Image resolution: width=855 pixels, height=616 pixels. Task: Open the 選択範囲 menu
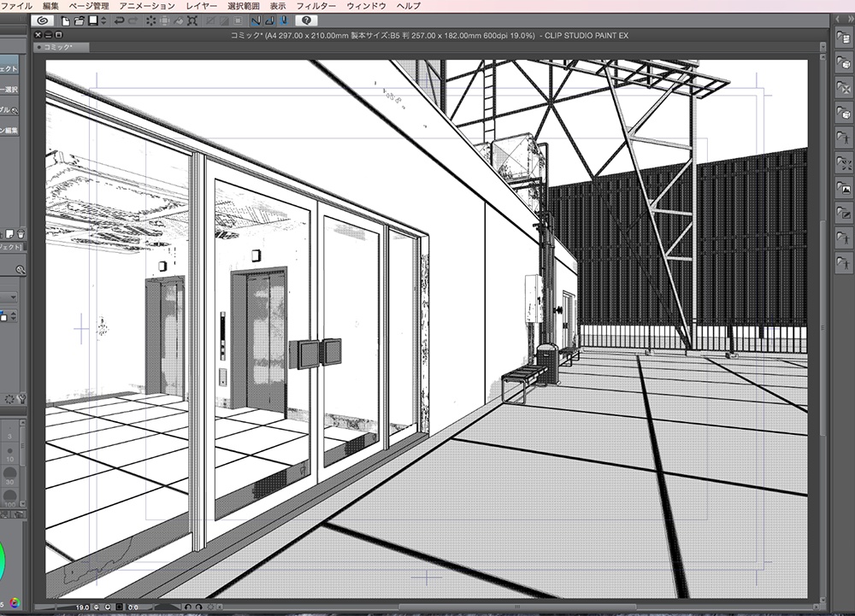pos(243,6)
